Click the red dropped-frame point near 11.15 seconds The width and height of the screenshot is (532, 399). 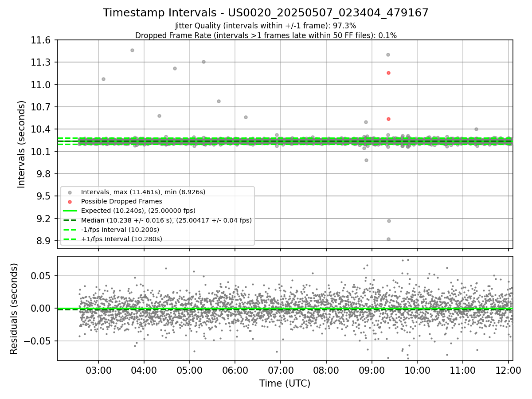[388, 73]
